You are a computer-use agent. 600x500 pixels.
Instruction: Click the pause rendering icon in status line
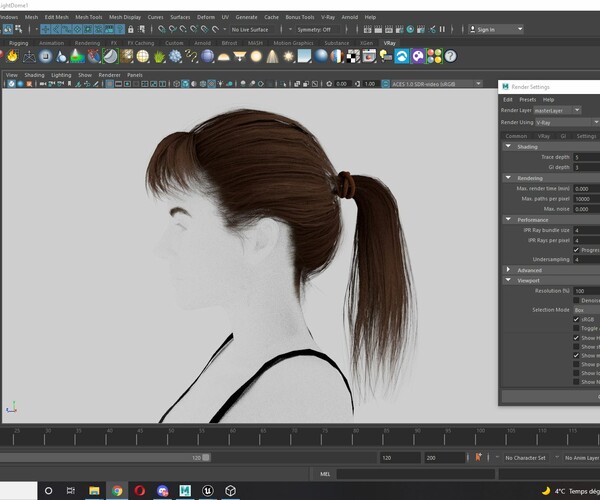click(x=442, y=29)
